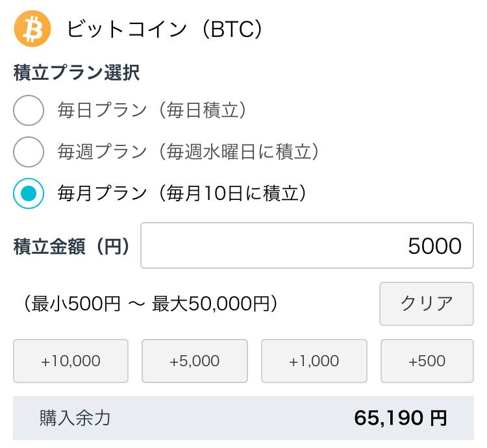Click the selected 毎月プラン radio button
This screenshot has width=487, height=448.
(x=29, y=193)
